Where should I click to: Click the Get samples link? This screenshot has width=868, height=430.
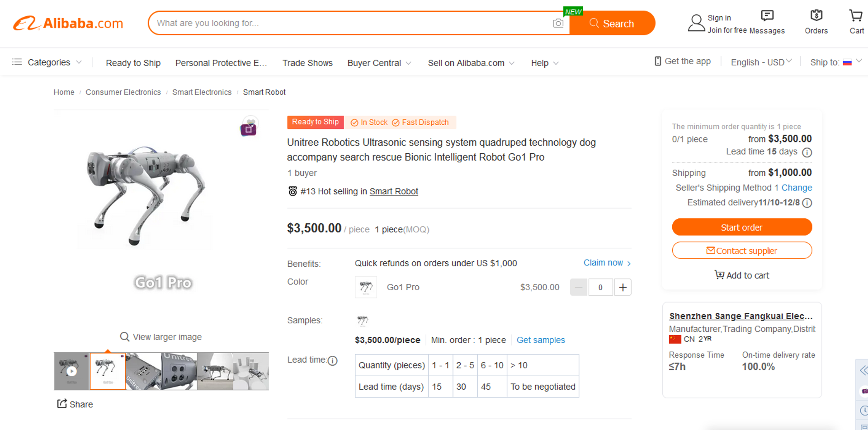pyautogui.click(x=541, y=340)
